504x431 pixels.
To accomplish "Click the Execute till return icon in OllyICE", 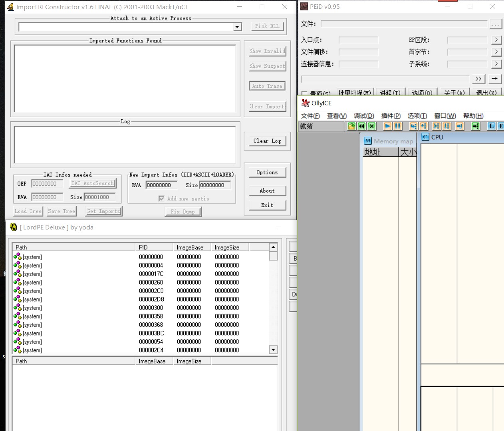I will 460,126.
